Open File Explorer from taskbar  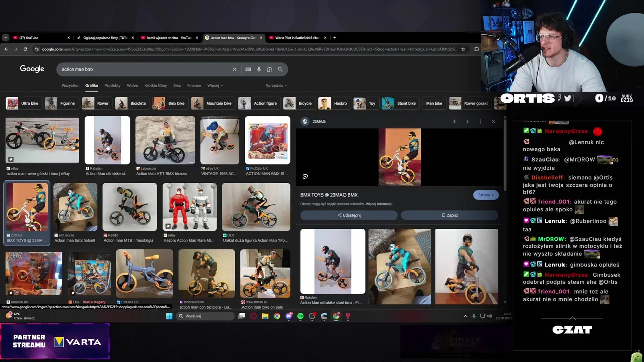point(265,316)
